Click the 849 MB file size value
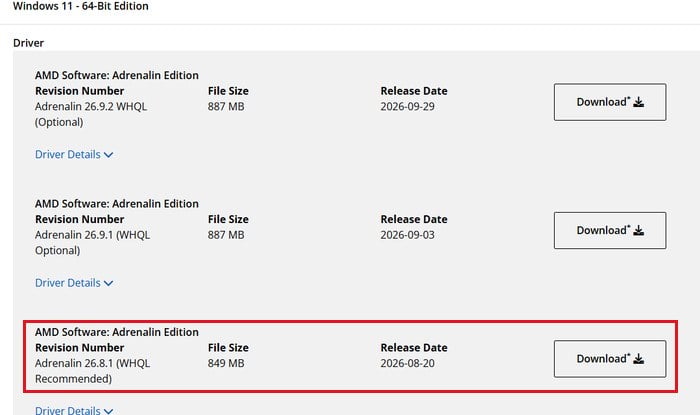This screenshot has height=415, width=700. pyautogui.click(x=226, y=363)
